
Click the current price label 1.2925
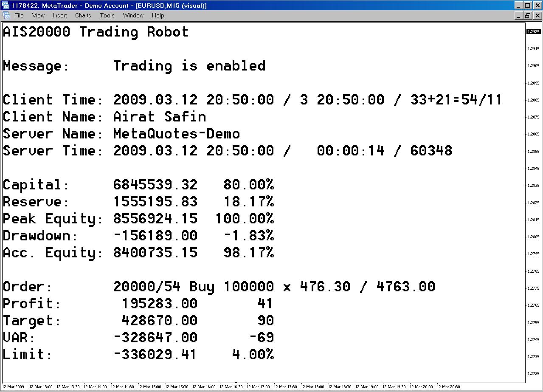(x=533, y=32)
